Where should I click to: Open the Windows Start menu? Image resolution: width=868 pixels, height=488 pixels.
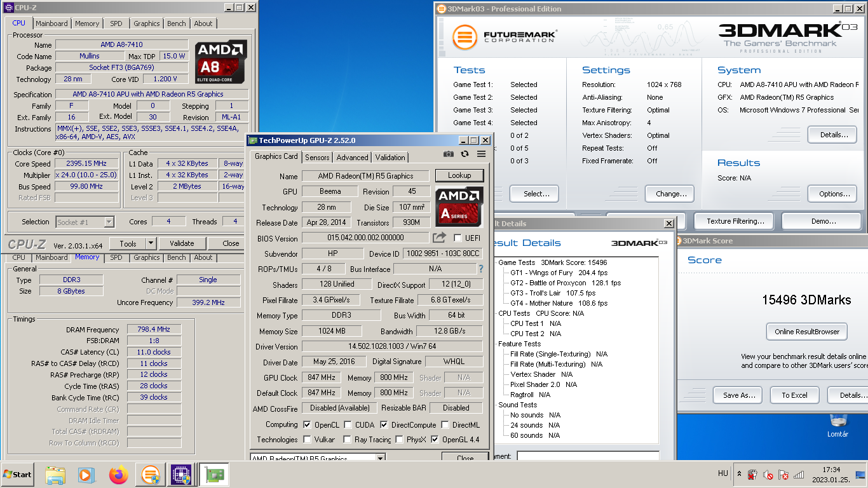point(18,475)
